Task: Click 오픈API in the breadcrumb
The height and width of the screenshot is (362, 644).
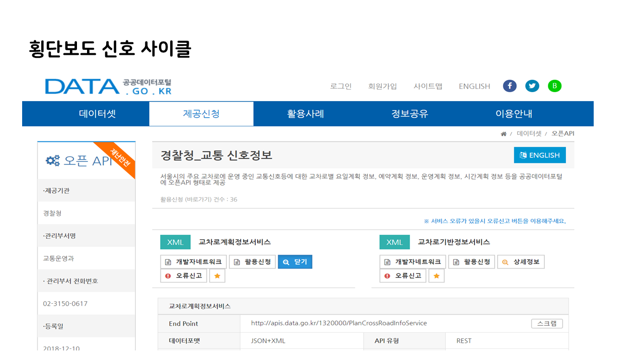Action: (563, 134)
